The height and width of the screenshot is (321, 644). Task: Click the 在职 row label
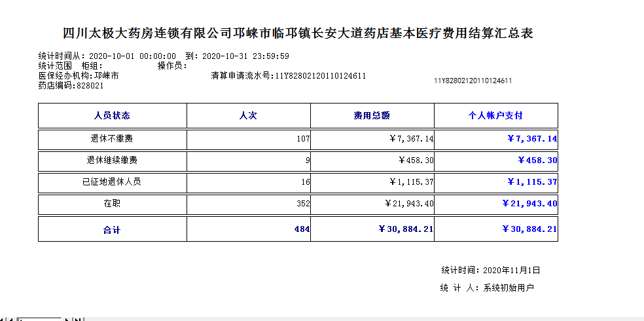click(112, 204)
